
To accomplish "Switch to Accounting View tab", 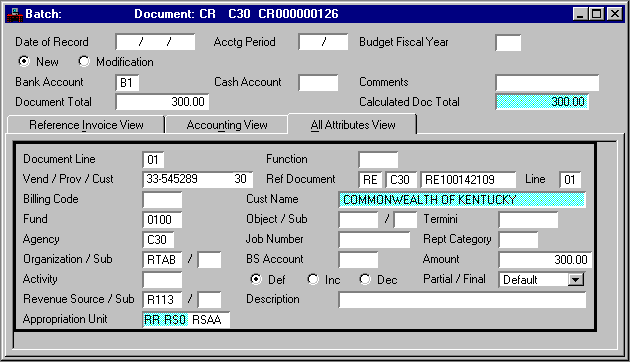I will coord(227,125).
